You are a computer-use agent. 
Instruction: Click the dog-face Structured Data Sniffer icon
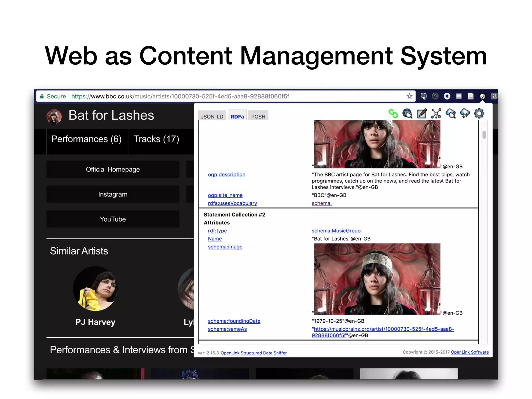482,96
